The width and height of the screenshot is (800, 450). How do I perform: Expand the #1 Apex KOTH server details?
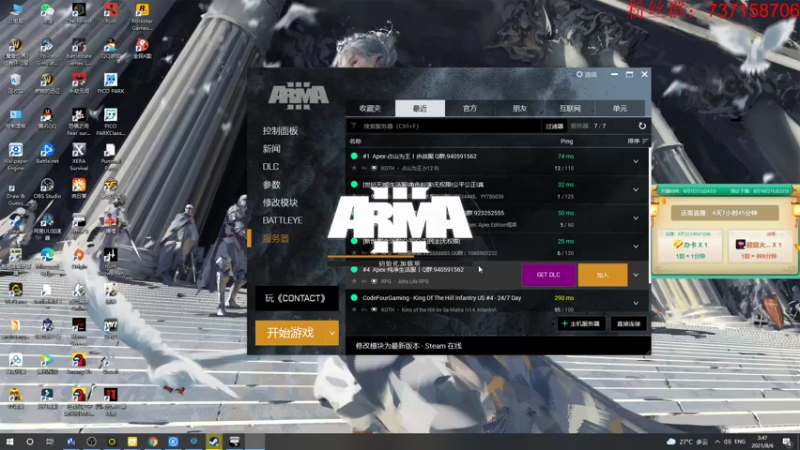click(x=636, y=162)
